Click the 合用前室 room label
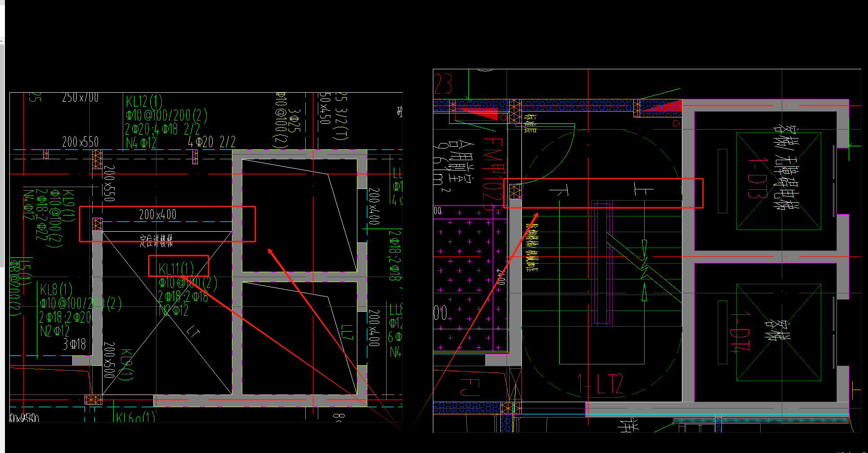The height and width of the screenshot is (453, 868). click(462, 163)
